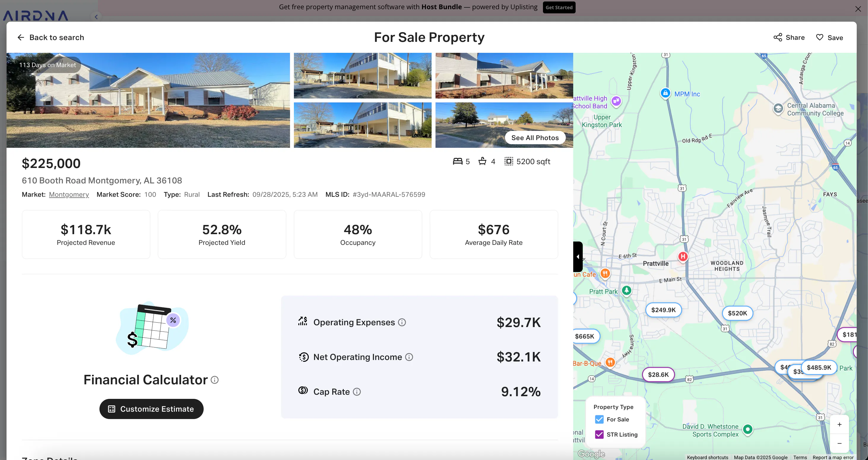Click the hospital H map marker
The width and height of the screenshot is (868, 460).
click(x=683, y=257)
